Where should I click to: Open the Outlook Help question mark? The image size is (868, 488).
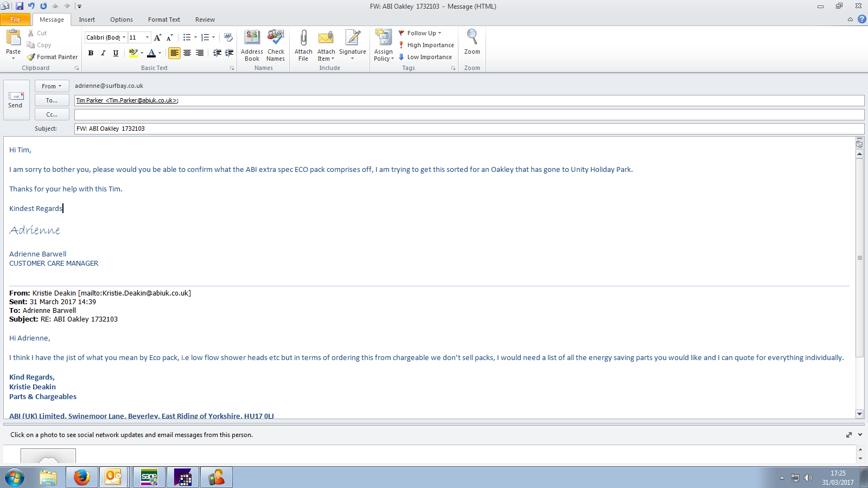pos(861,19)
